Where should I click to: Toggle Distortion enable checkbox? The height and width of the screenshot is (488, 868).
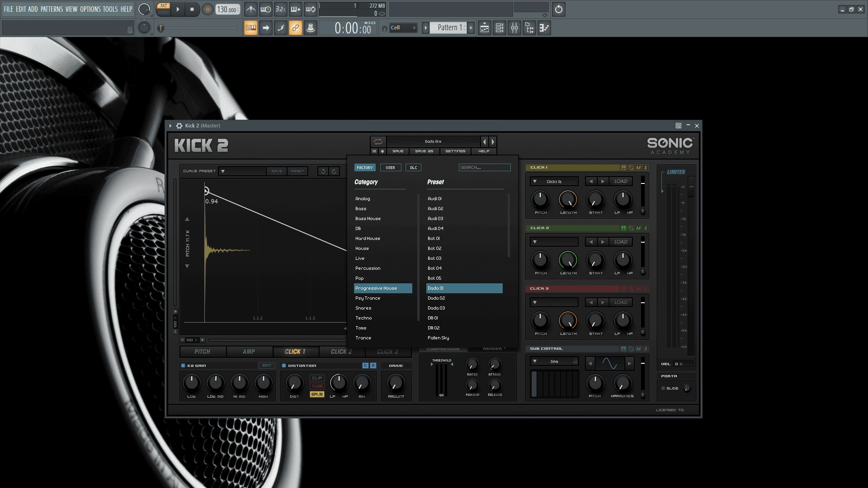(284, 366)
